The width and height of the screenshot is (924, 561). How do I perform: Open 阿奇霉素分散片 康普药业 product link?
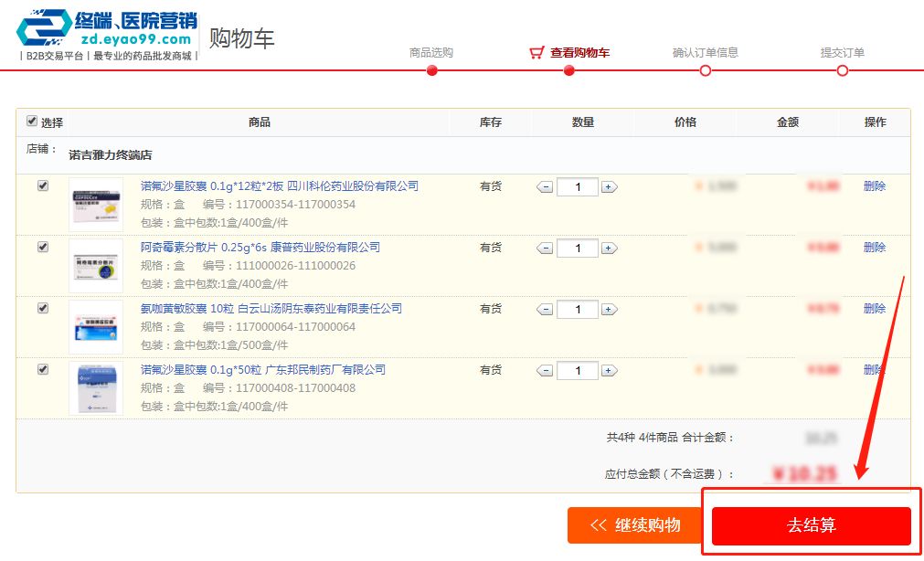coord(260,248)
